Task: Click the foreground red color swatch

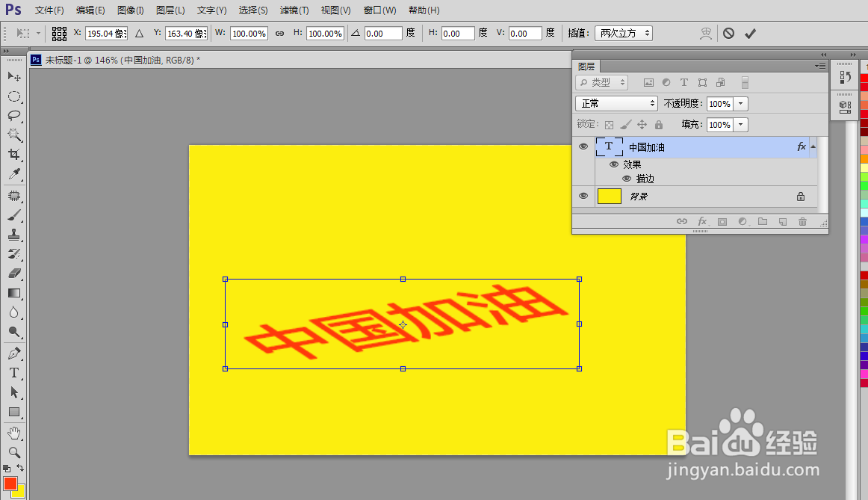Action: coord(10,484)
